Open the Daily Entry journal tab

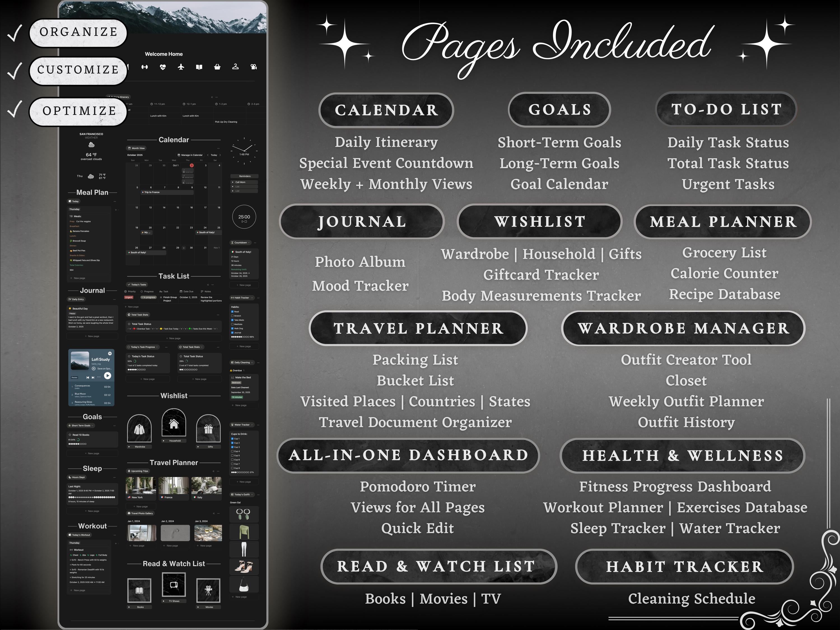76,299
